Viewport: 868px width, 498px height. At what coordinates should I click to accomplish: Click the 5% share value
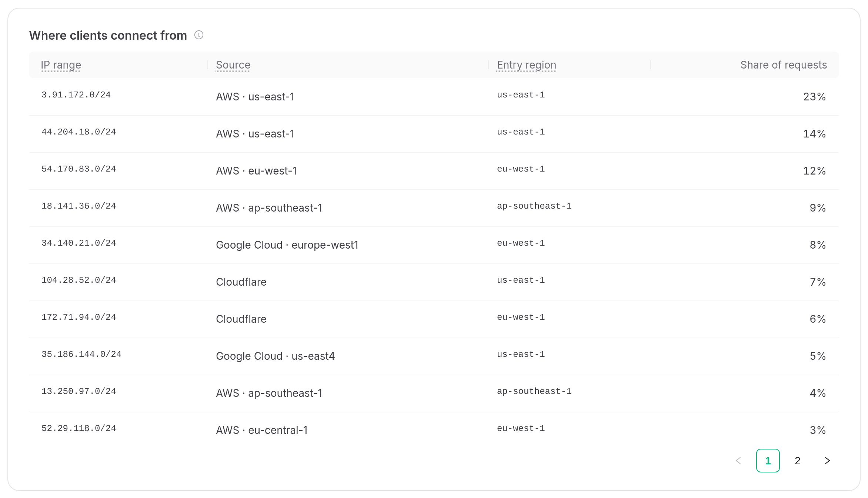coord(818,356)
